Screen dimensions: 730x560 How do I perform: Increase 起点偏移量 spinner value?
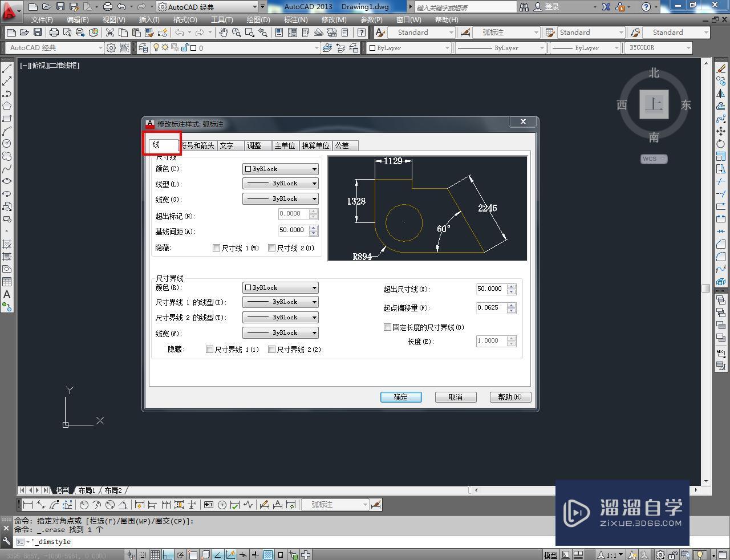click(x=512, y=305)
